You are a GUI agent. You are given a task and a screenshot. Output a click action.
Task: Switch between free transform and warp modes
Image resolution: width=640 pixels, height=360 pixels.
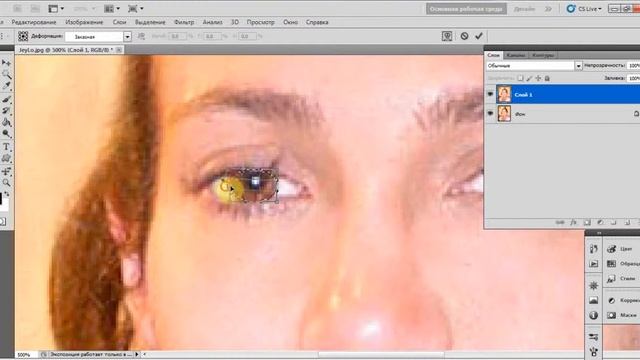coord(447,36)
